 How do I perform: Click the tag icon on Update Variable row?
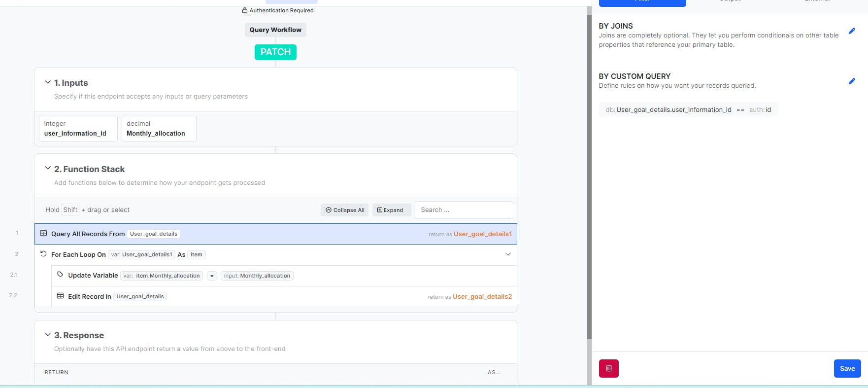point(60,275)
